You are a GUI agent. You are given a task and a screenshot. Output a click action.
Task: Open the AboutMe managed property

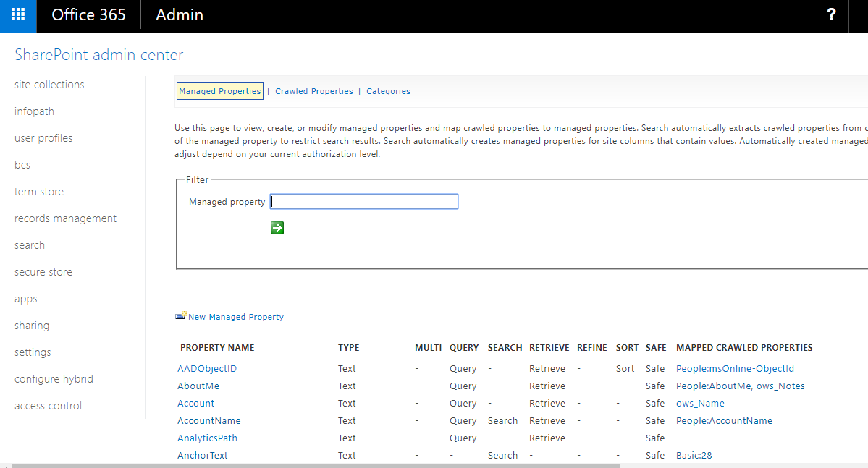click(x=198, y=386)
